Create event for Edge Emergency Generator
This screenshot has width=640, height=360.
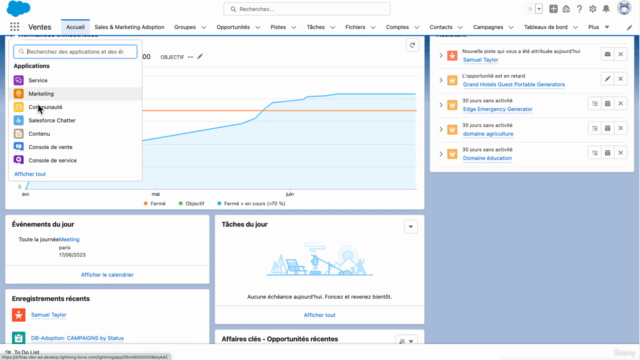tap(607, 104)
